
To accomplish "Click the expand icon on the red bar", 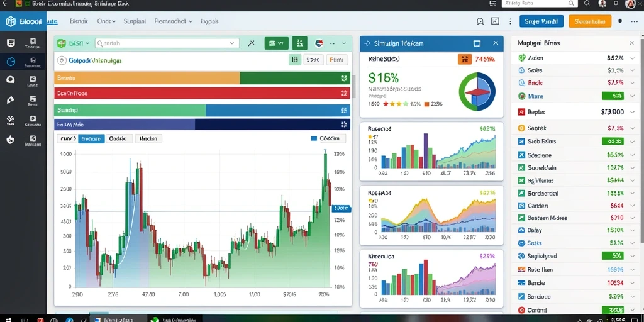I will (x=344, y=93).
